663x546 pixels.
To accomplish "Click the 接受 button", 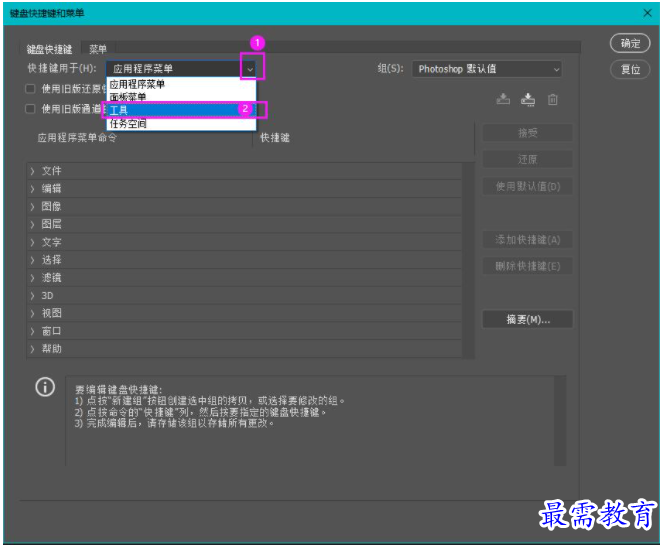I will [x=528, y=133].
